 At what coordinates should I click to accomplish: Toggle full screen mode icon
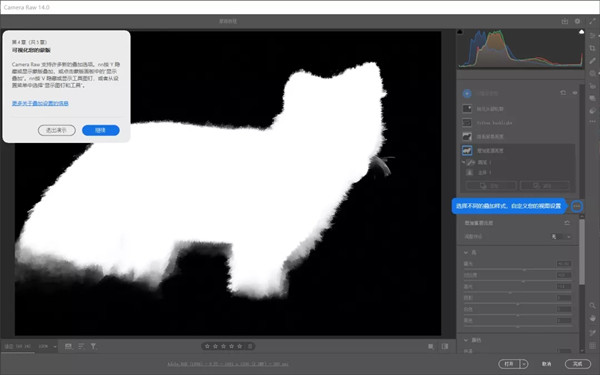tap(592, 21)
